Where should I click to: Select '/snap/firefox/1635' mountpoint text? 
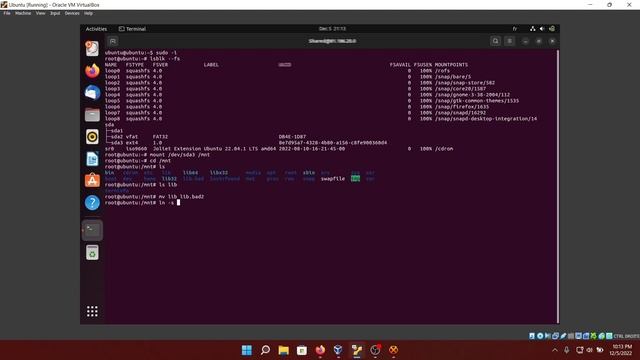point(462,107)
